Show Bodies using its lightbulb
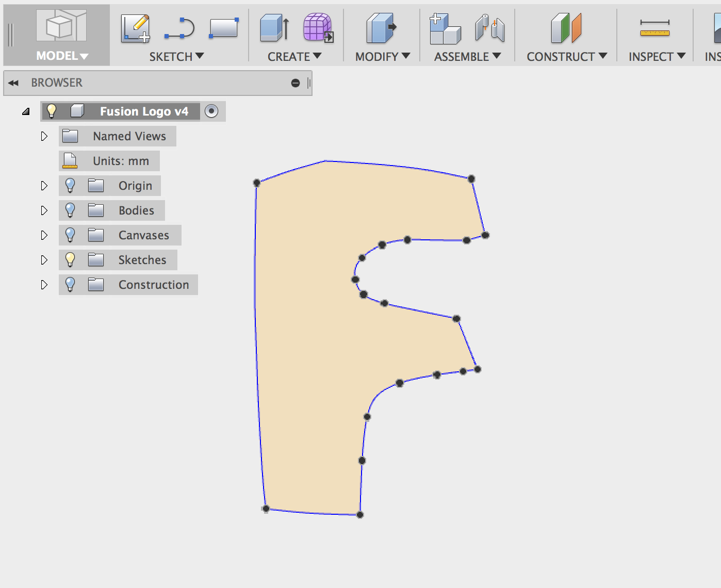Image resolution: width=721 pixels, height=588 pixels. pyautogui.click(x=70, y=210)
